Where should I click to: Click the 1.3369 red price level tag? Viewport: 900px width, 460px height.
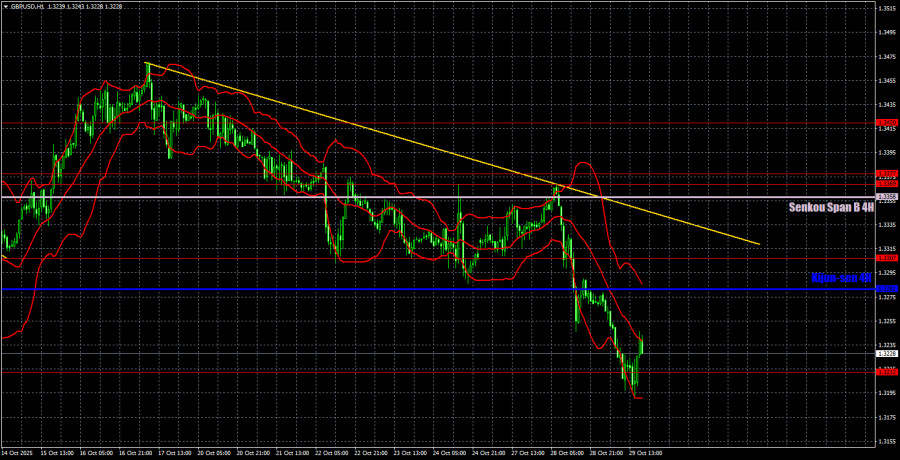(886, 184)
